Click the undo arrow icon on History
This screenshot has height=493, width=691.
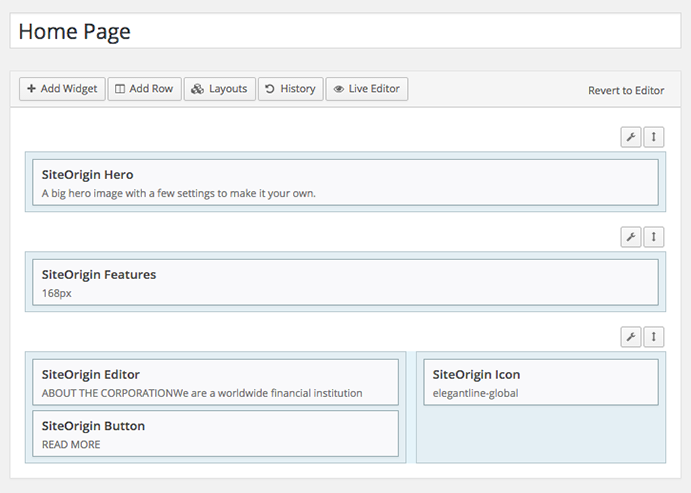coord(270,89)
